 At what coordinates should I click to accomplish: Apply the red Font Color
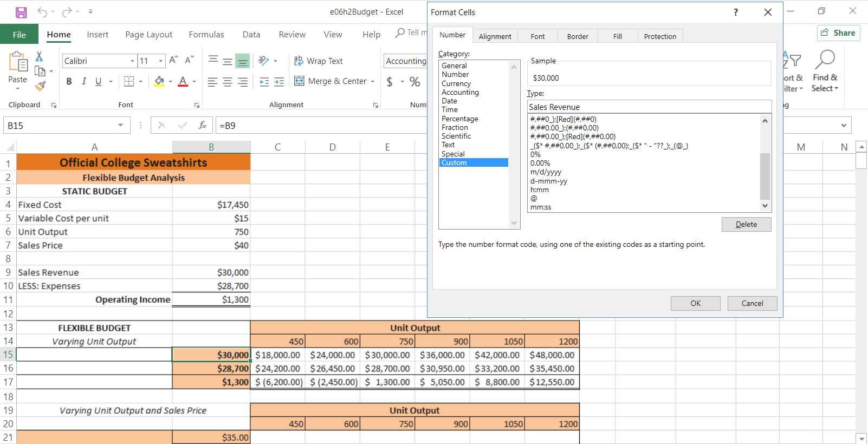183,81
